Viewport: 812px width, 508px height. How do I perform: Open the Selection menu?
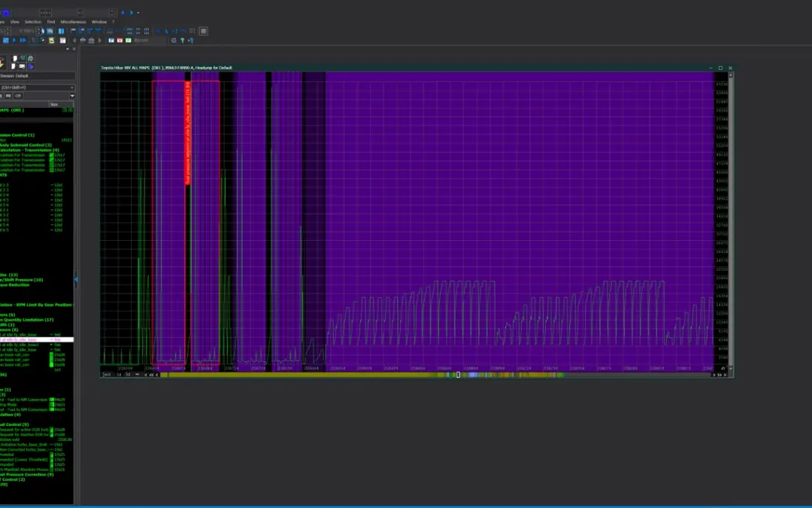pyautogui.click(x=32, y=22)
